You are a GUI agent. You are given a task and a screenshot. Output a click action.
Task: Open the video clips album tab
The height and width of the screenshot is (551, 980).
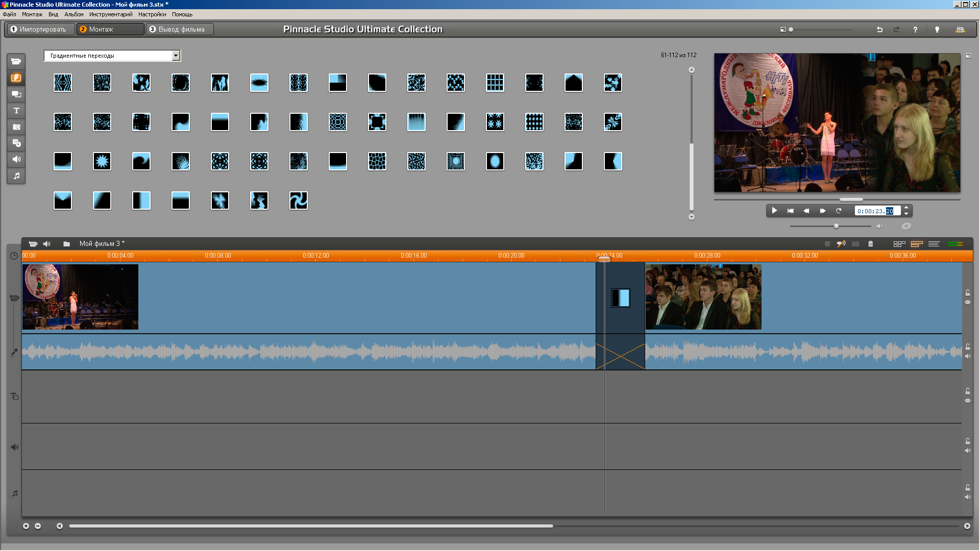[16, 62]
